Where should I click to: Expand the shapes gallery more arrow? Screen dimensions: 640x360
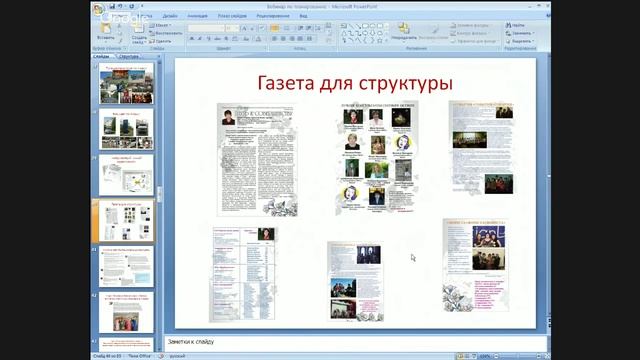[x=387, y=40]
